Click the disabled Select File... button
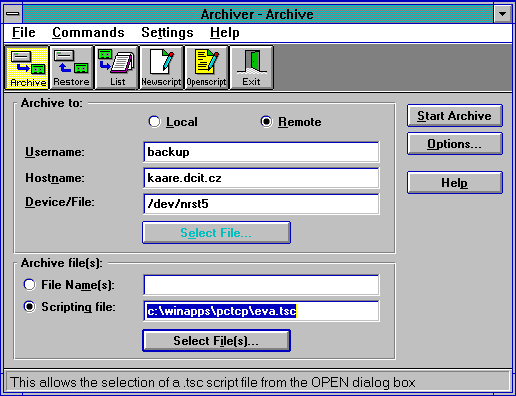Viewport: 516px width, 396px height. [x=216, y=233]
